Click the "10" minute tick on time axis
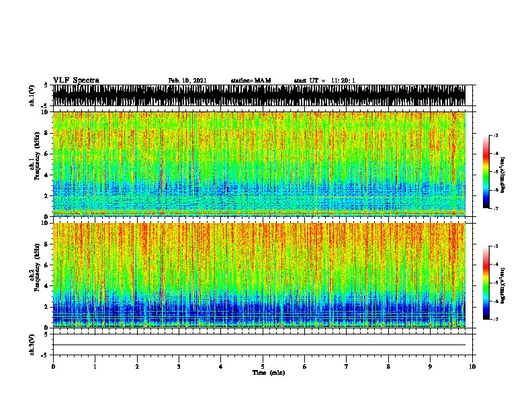 pyautogui.click(x=472, y=367)
